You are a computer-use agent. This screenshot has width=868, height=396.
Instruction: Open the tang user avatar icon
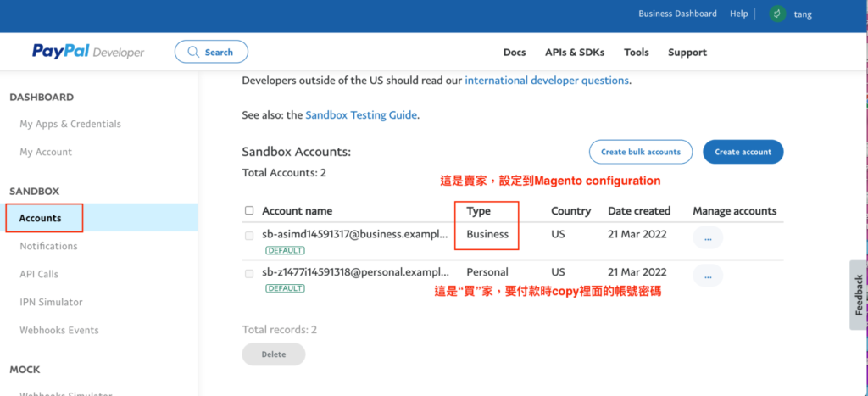[x=777, y=14]
